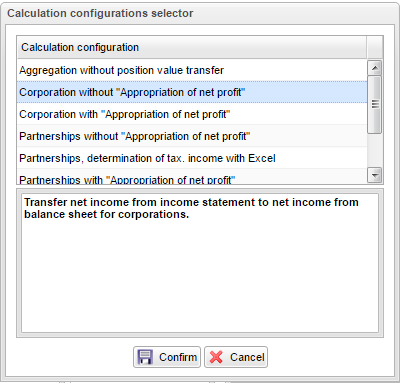This screenshot has height=383, width=400.
Task: Select Corporation with "Appropriation of net profit"
Action: (x=192, y=114)
